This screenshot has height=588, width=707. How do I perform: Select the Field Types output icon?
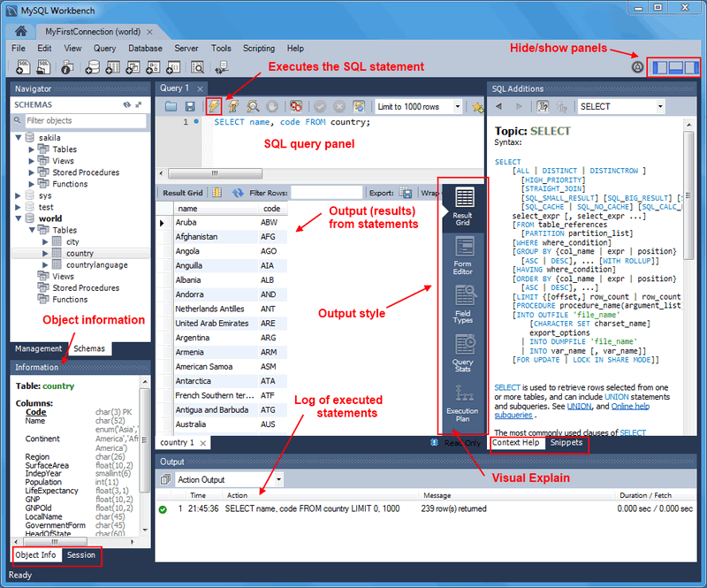(463, 305)
